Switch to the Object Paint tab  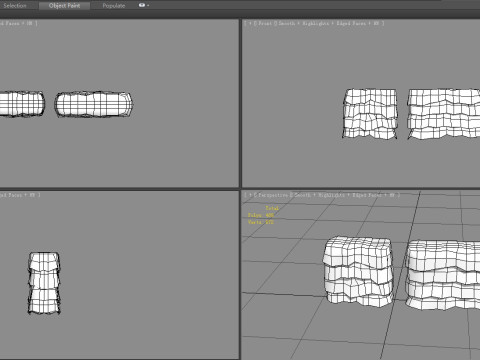(64, 6)
